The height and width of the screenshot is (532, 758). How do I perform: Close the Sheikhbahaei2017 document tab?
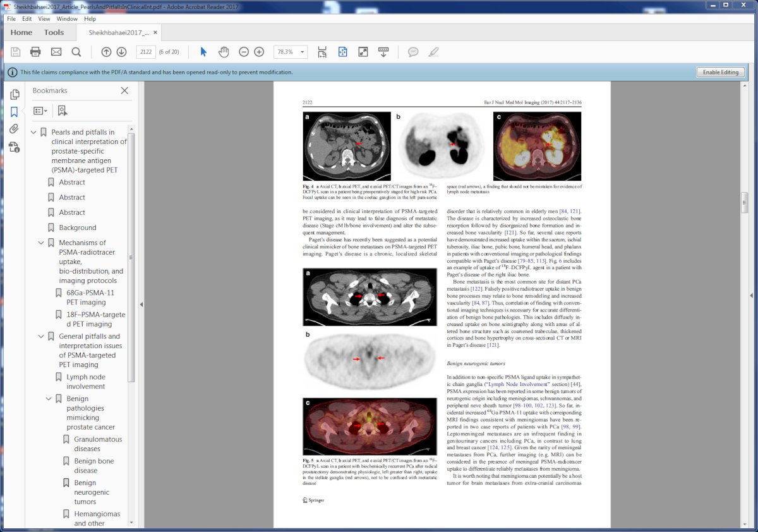pos(155,32)
